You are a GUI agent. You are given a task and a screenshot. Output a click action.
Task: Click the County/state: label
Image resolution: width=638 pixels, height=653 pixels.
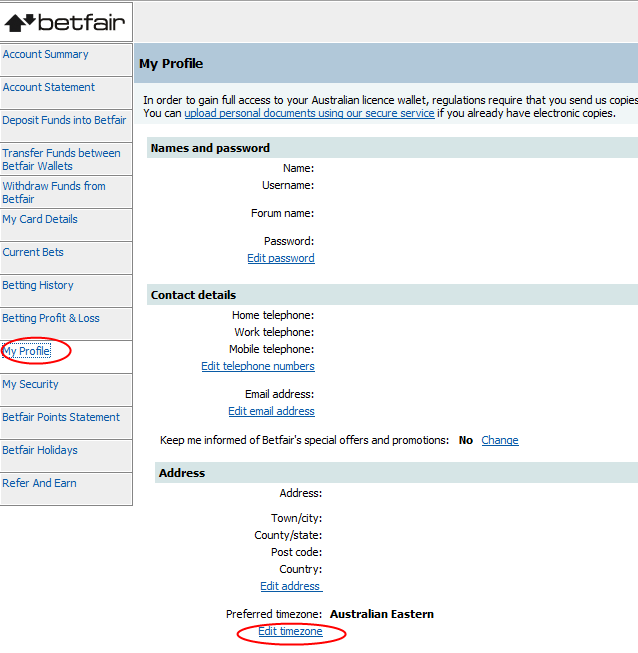[x=288, y=535]
